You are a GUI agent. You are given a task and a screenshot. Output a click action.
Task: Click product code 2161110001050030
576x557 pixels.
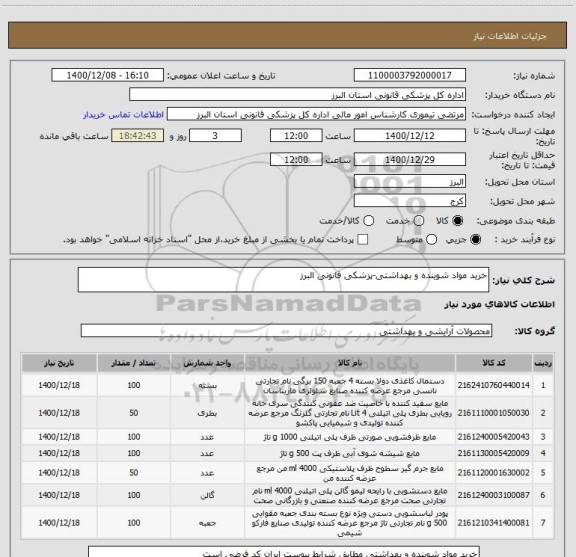pyautogui.click(x=494, y=413)
